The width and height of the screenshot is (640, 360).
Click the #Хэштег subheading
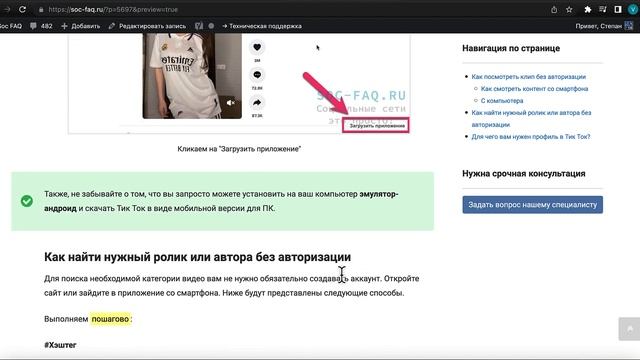click(x=60, y=345)
